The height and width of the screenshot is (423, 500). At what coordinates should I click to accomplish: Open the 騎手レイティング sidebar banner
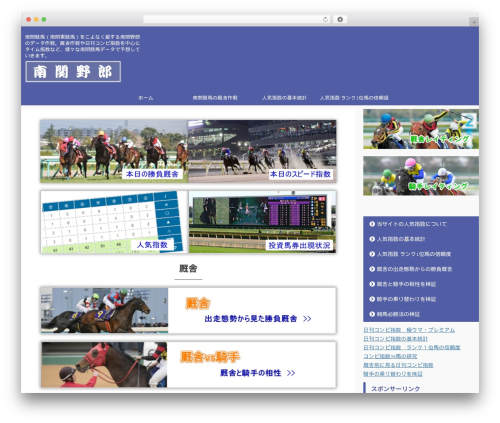pos(421,176)
